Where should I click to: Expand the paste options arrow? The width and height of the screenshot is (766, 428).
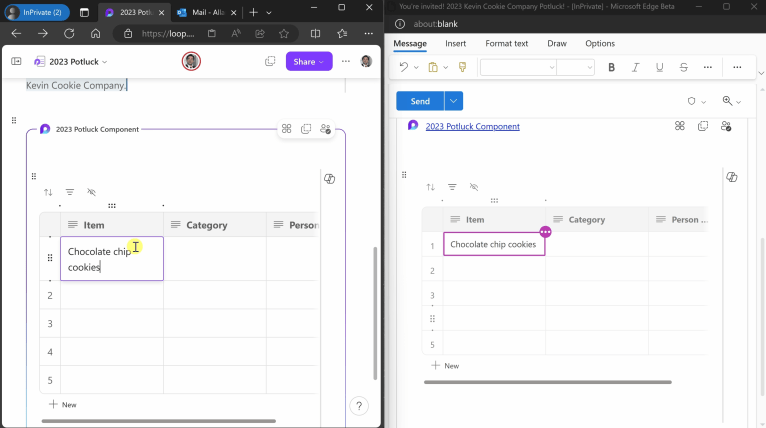pyautogui.click(x=446, y=67)
